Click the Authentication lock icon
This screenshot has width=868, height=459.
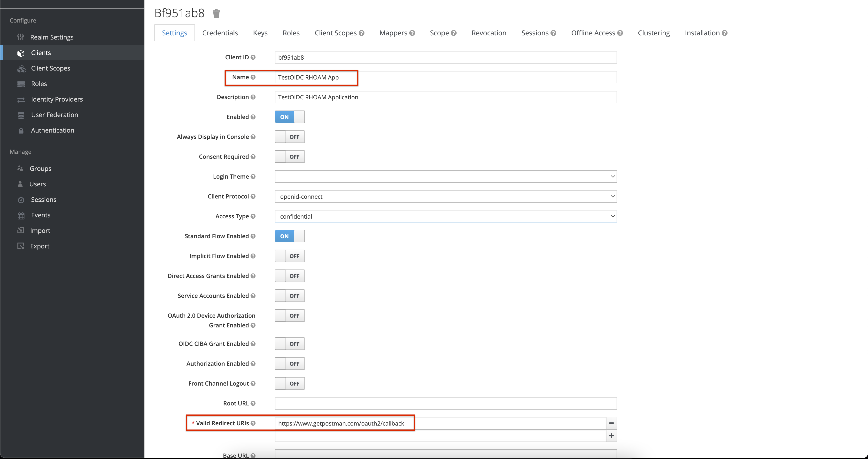[21, 131]
